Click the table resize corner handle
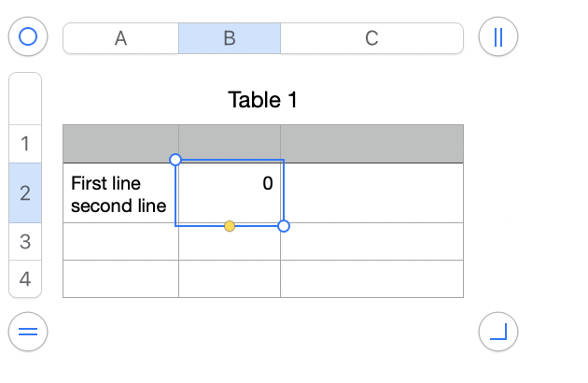This screenshot has height=383, width=588. pos(497,332)
